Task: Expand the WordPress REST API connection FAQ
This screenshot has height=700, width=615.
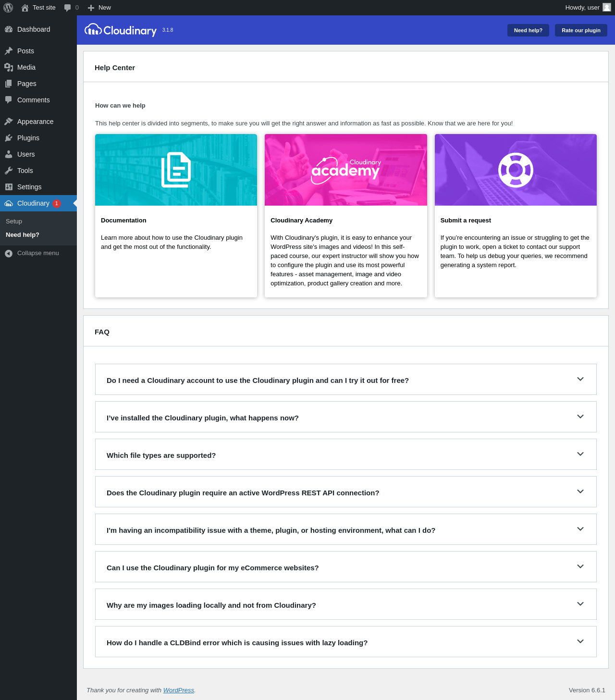Action: pyautogui.click(x=346, y=492)
